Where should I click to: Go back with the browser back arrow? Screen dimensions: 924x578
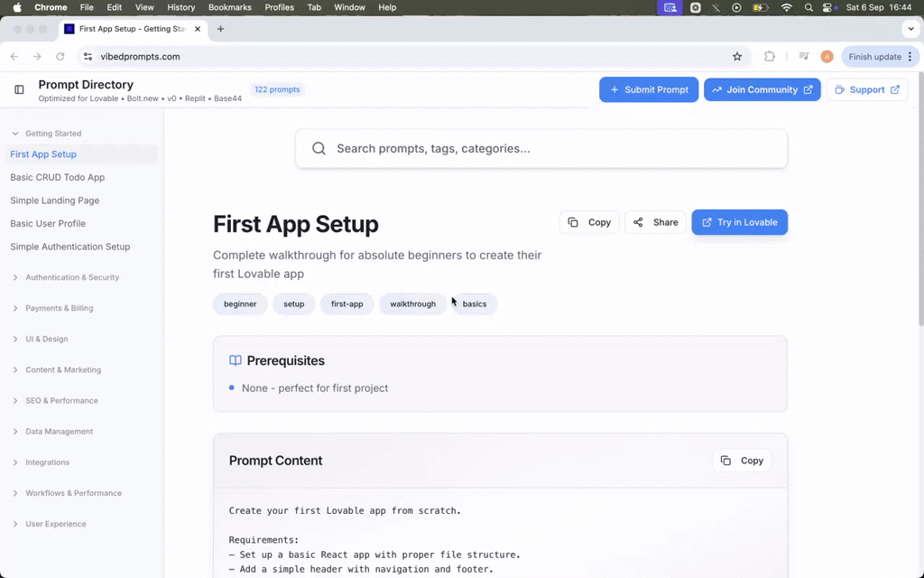tap(14, 57)
